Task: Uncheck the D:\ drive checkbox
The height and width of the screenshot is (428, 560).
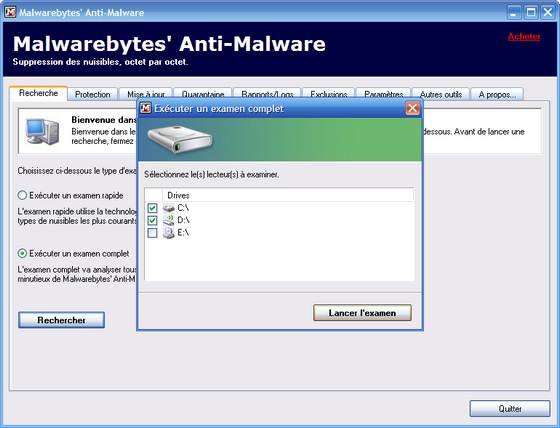Action: (152, 220)
